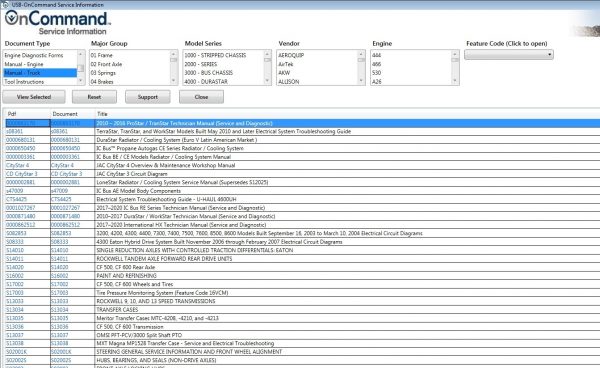Open Pdf link s08361

[15, 132]
